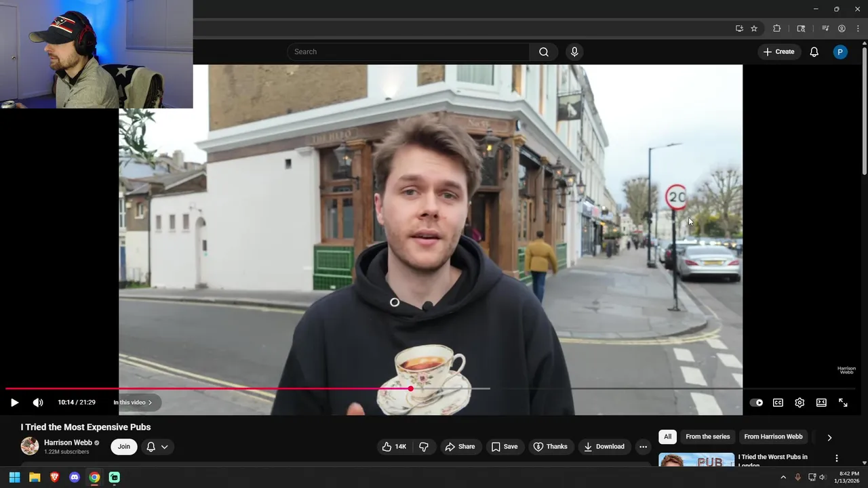This screenshot has height=488, width=868.
Task: Click the search magnifier button
Action: click(544, 52)
